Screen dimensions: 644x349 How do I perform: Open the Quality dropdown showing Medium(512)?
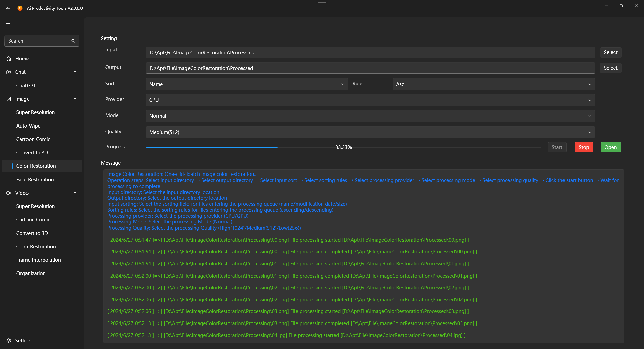tap(370, 132)
